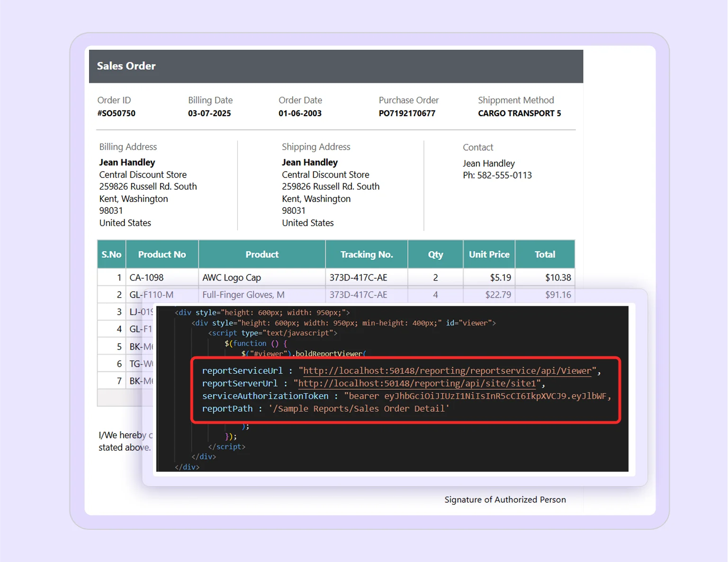Select the serviceAuthorizationToken bearer value
728x562 pixels.
(474, 396)
